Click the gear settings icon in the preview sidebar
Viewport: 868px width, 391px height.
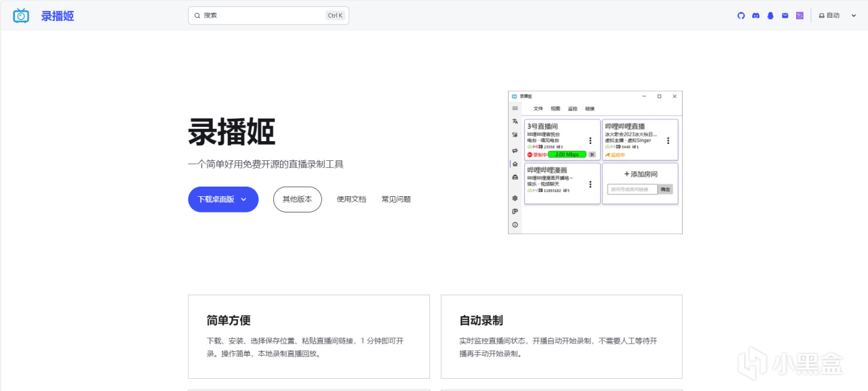point(515,198)
